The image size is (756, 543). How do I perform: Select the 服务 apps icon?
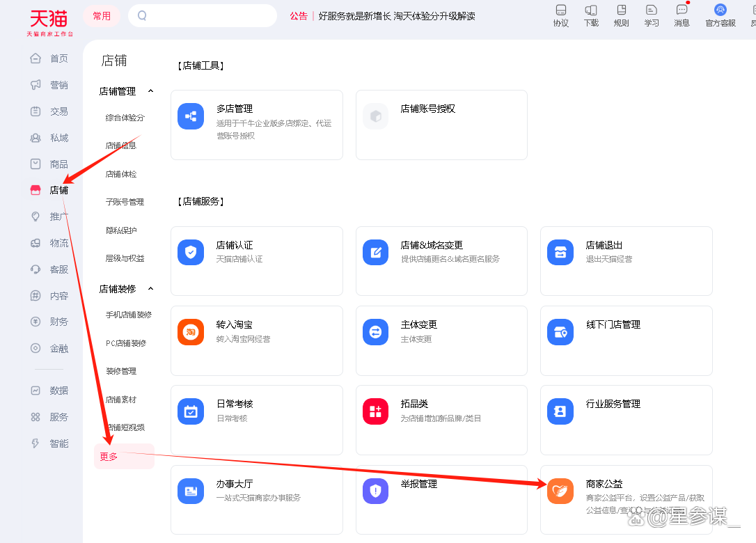(36, 417)
